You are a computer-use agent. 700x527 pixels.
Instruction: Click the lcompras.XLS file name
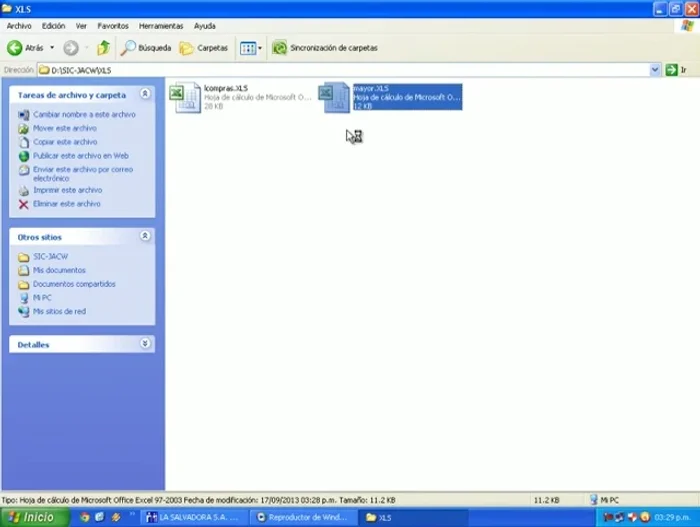(x=226, y=88)
